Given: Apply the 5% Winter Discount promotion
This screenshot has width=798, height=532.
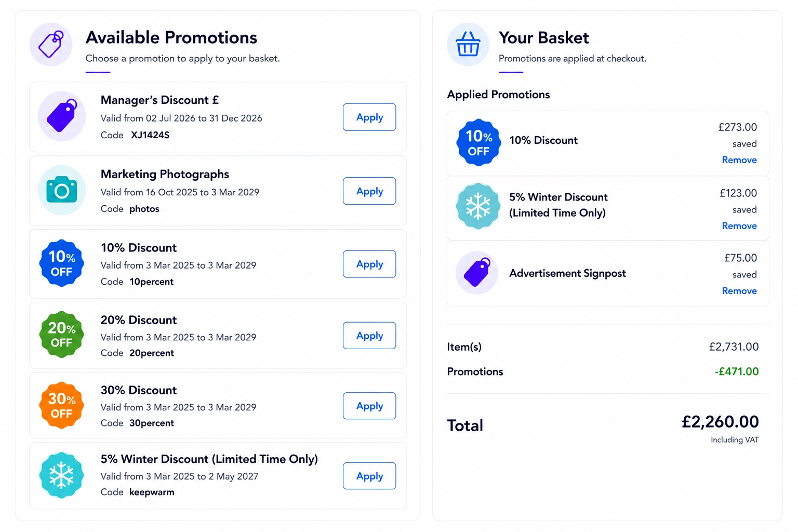Looking at the screenshot, I should [x=369, y=476].
